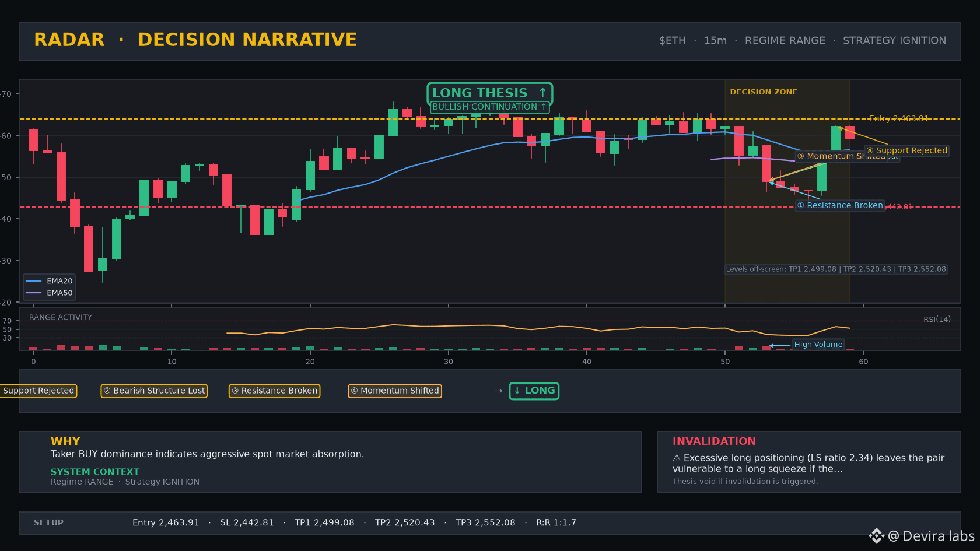The image size is (980, 551).
Task: Click the Entry 2,463.91 line label
Action: click(898, 118)
